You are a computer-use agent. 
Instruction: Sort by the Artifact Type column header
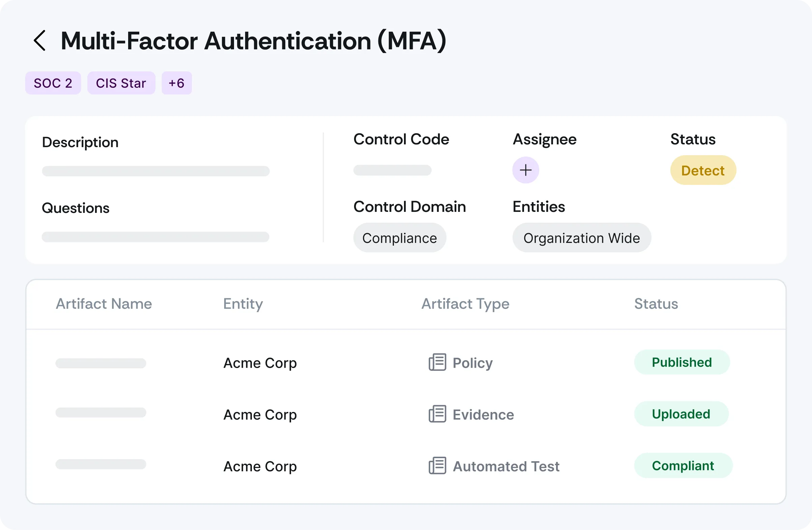[465, 304]
